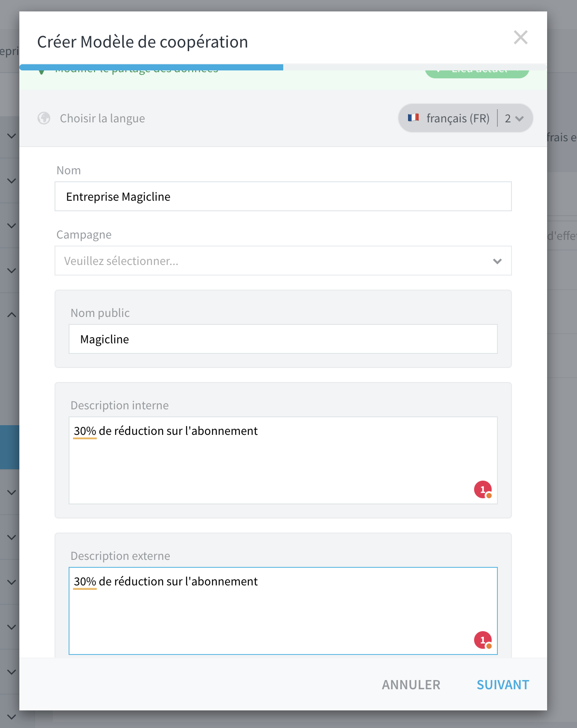Click underlined 30% in Description interne
The image size is (577, 728).
click(x=85, y=431)
